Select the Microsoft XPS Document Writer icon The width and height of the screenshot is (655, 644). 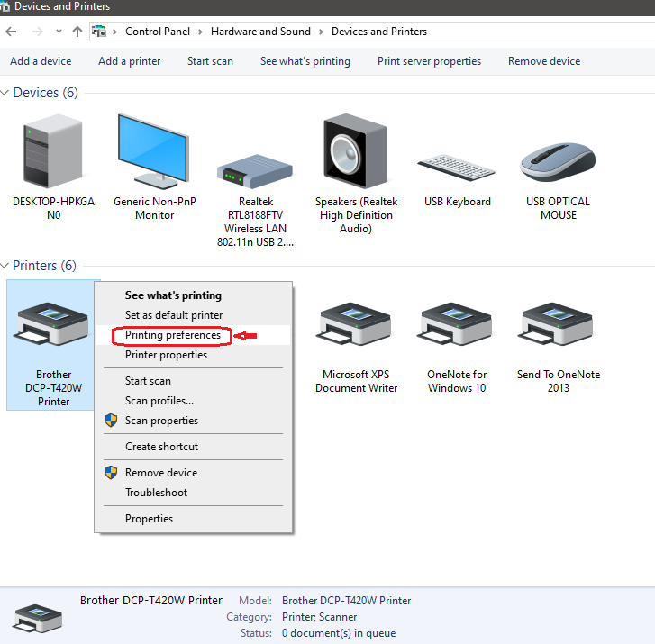[355, 324]
